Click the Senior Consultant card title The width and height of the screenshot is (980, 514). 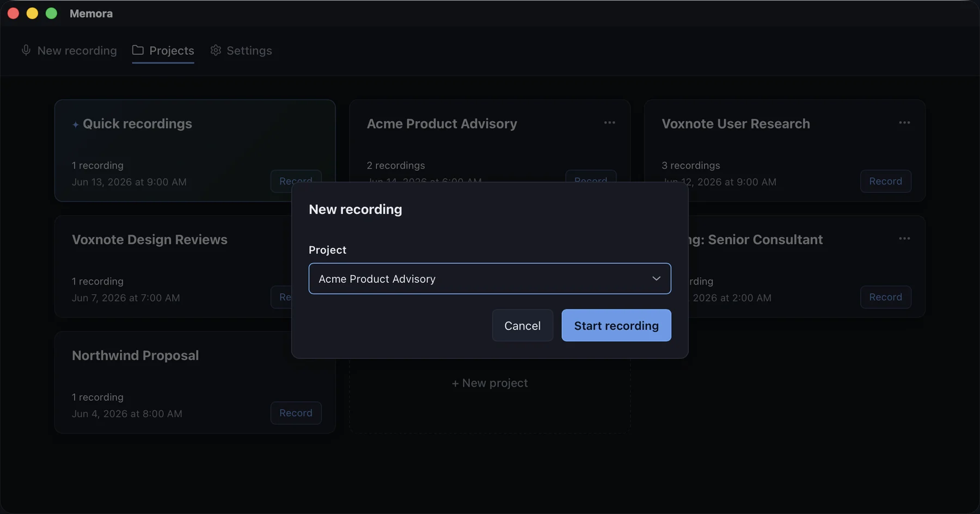(756, 240)
